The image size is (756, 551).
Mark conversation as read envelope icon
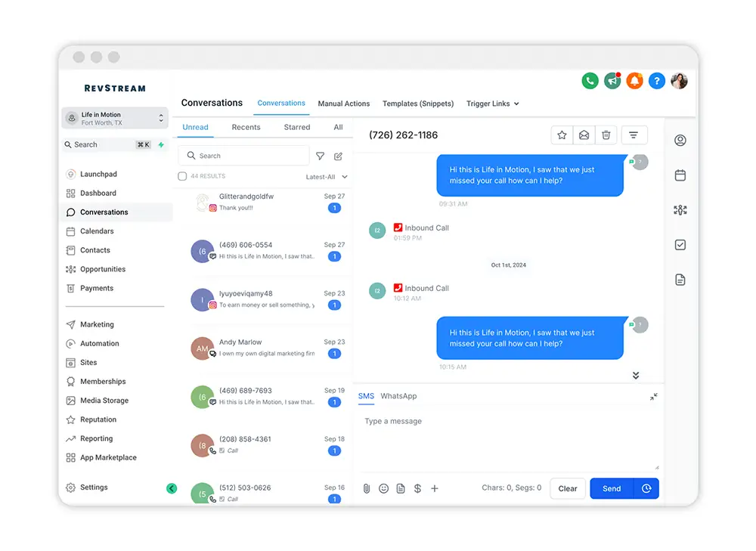(584, 135)
